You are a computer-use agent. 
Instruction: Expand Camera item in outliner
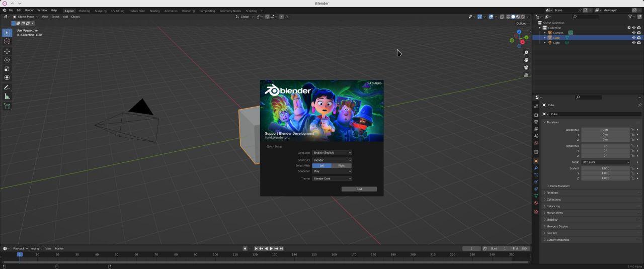tap(545, 33)
